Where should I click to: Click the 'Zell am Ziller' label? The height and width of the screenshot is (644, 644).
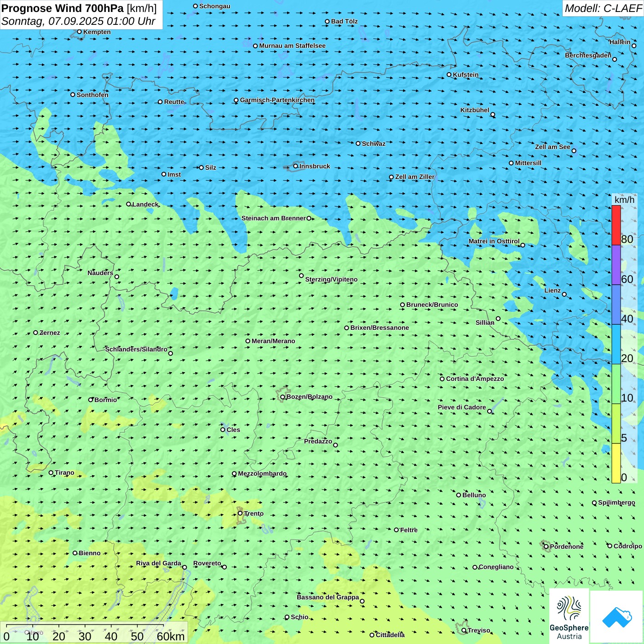(x=414, y=177)
